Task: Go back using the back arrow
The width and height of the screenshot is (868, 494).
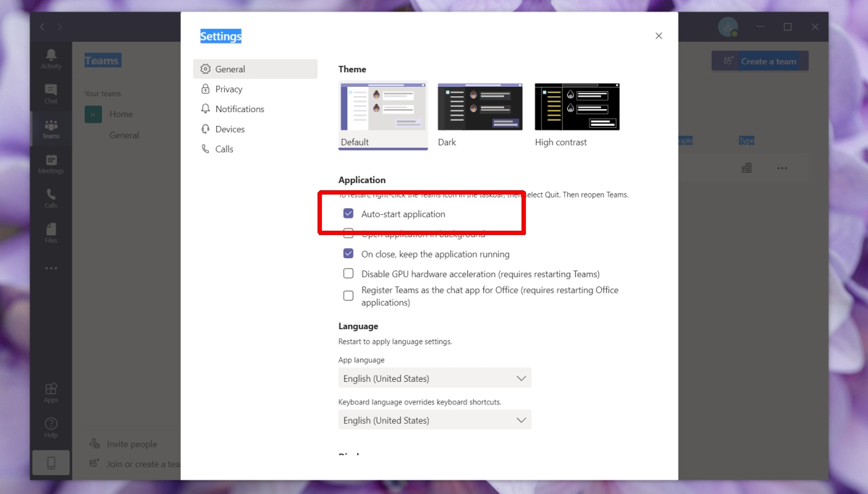Action: coord(42,27)
